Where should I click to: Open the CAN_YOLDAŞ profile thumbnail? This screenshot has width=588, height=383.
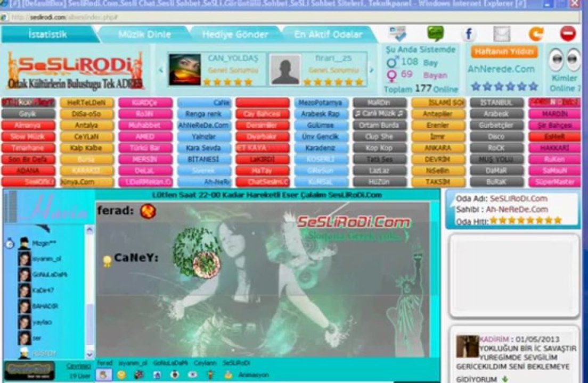point(184,70)
